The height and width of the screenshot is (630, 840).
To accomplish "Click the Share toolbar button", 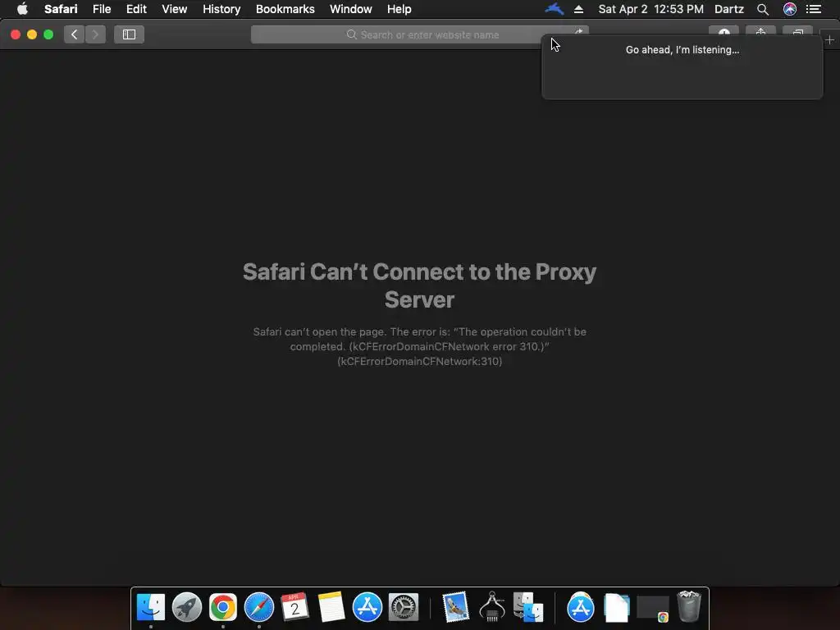I will point(760,32).
